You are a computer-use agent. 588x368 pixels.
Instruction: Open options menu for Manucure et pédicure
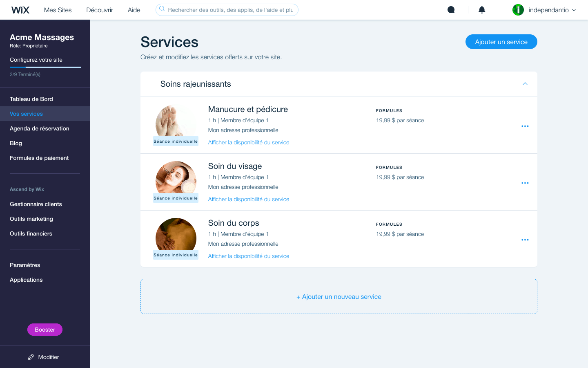525,126
